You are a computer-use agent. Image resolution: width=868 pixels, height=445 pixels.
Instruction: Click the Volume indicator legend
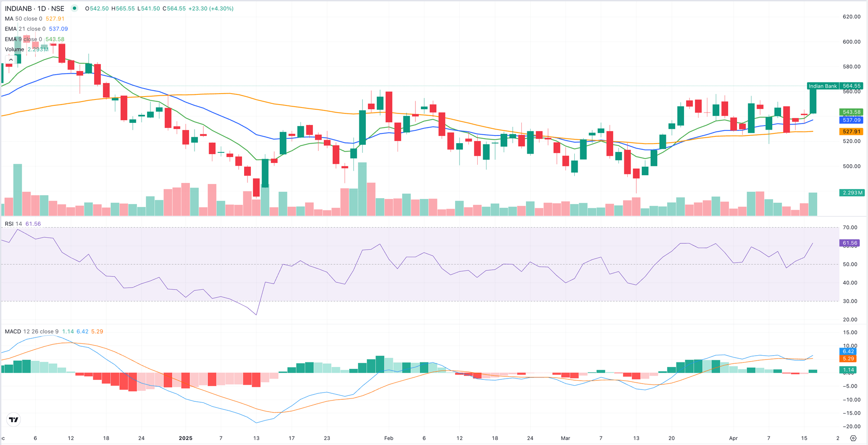point(14,50)
